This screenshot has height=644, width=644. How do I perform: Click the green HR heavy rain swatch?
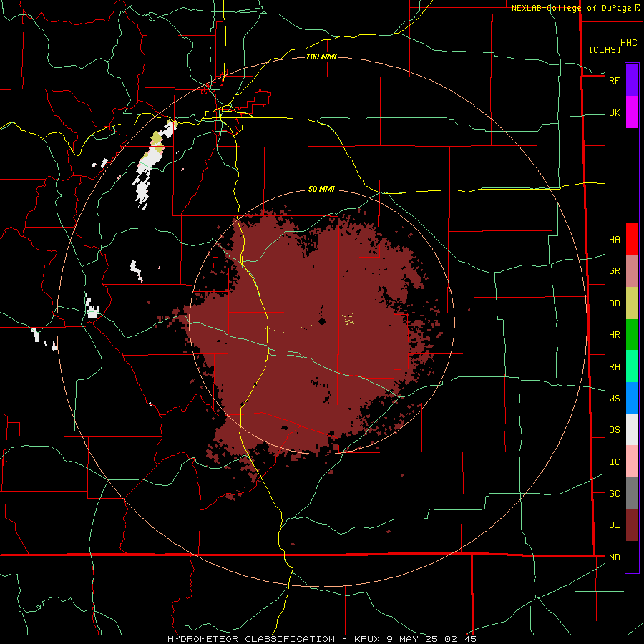click(x=632, y=335)
